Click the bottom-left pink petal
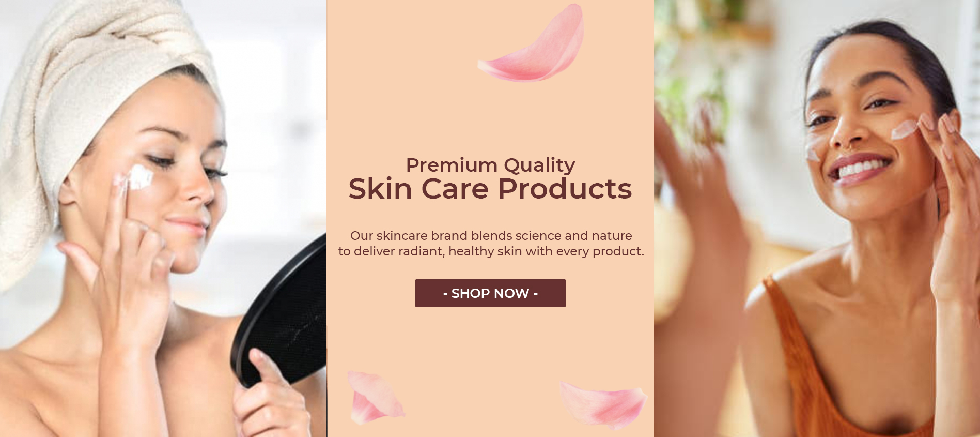 [375, 397]
